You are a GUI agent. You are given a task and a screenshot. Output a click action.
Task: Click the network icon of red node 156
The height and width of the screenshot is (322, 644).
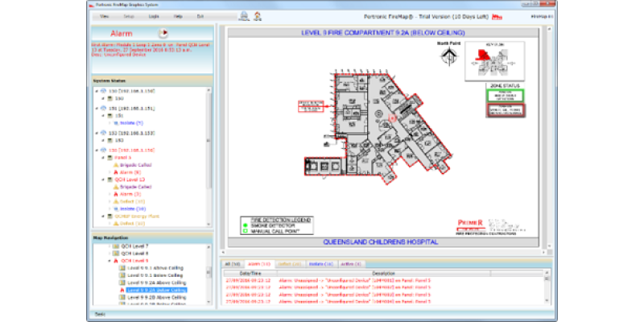(x=104, y=150)
